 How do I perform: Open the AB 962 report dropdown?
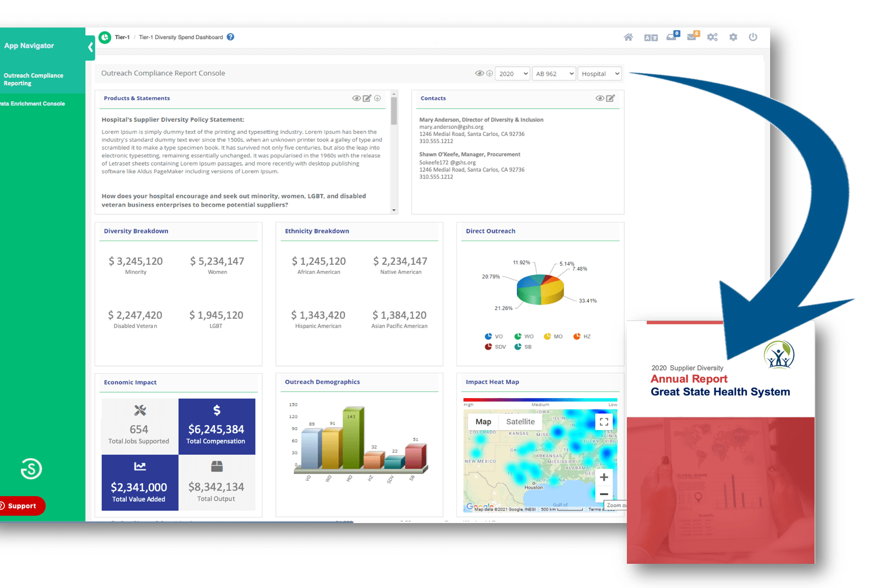pyautogui.click(x=553, y=73)
